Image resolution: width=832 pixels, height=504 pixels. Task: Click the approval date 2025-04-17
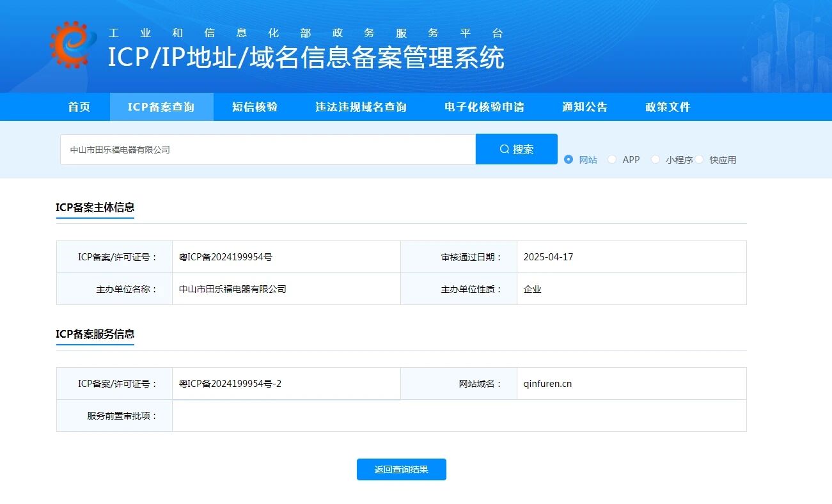(548, 257)
